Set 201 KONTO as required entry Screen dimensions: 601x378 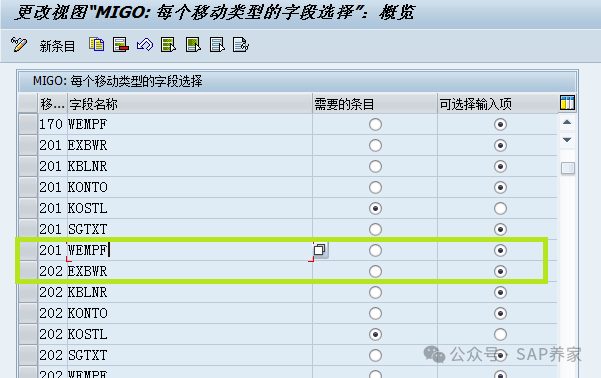point(375,187)
